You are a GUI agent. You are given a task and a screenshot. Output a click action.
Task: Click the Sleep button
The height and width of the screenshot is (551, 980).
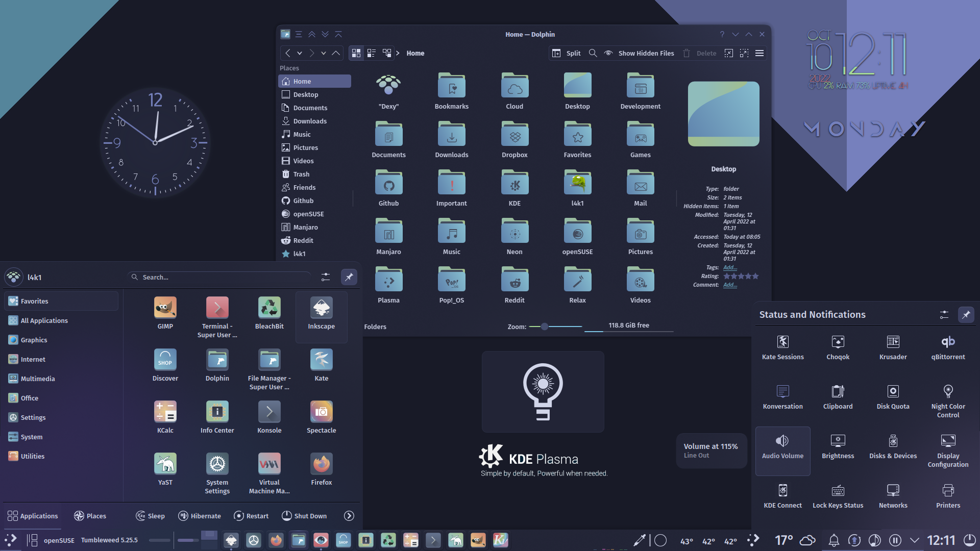(150, 516)
